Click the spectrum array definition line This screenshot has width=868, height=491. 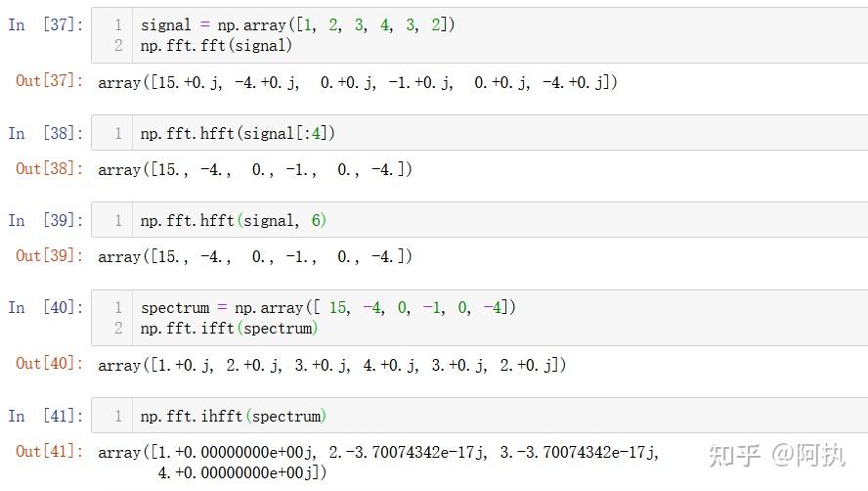[328, 307]
